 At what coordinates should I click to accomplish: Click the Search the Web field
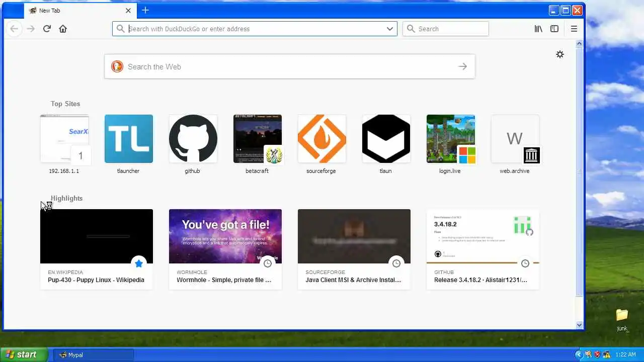tap(289, 66)
